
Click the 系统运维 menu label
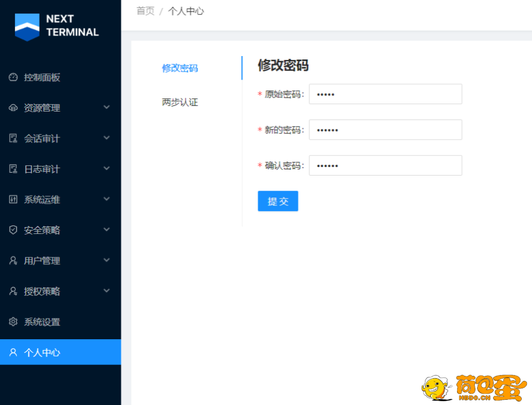pos(42,200)
